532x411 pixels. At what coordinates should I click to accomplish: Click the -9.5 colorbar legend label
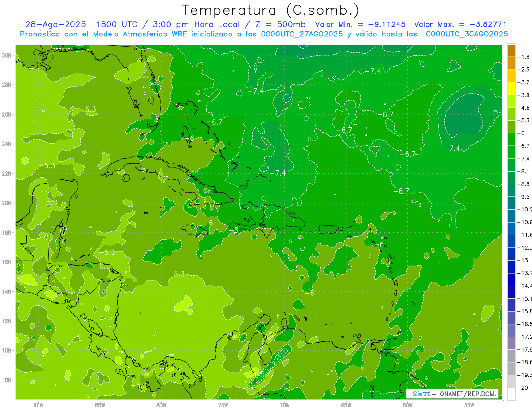click(524, 197)
